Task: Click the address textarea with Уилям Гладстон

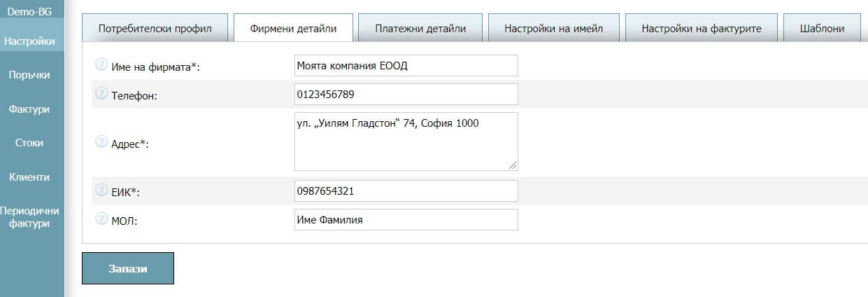Action: click(x=406, y=141)
